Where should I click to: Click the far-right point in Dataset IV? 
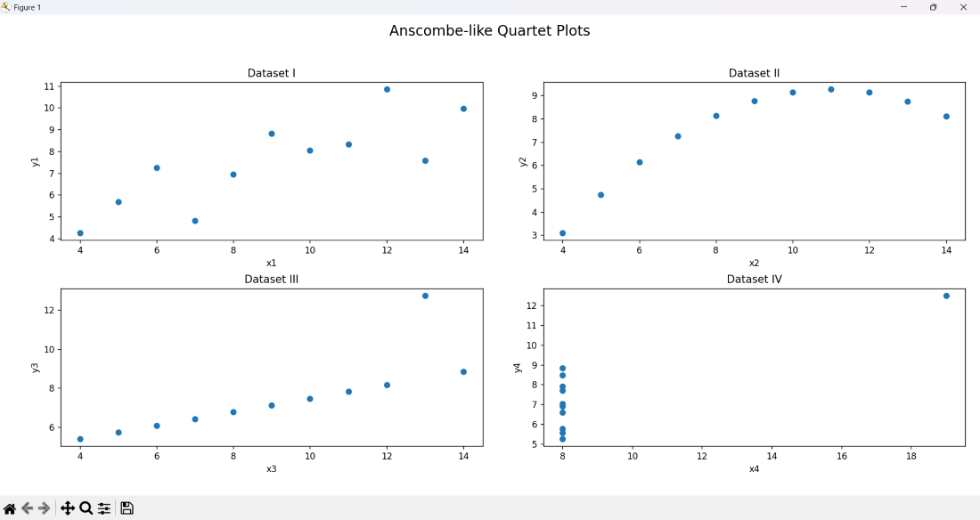(946, 296)
